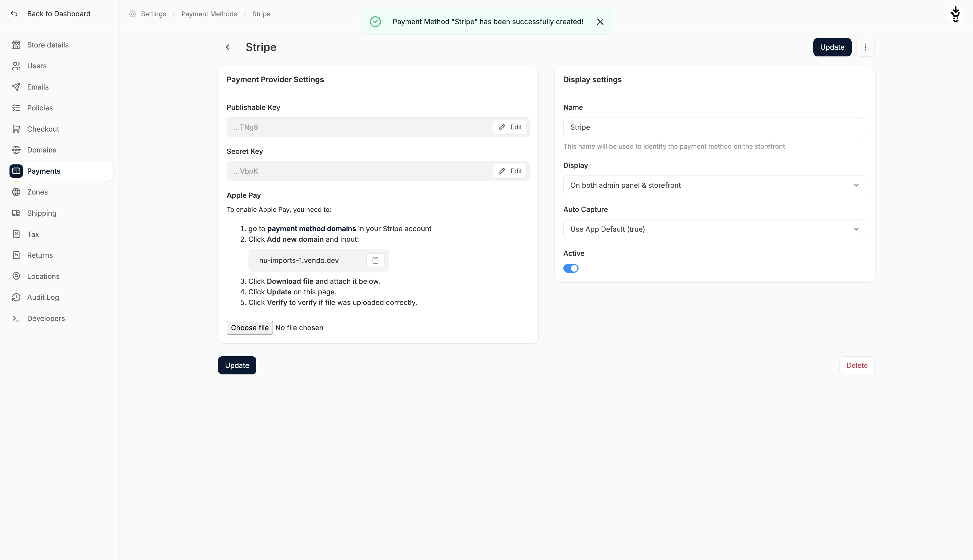
Task: Go to Emails settings
Action: [60, 87]
